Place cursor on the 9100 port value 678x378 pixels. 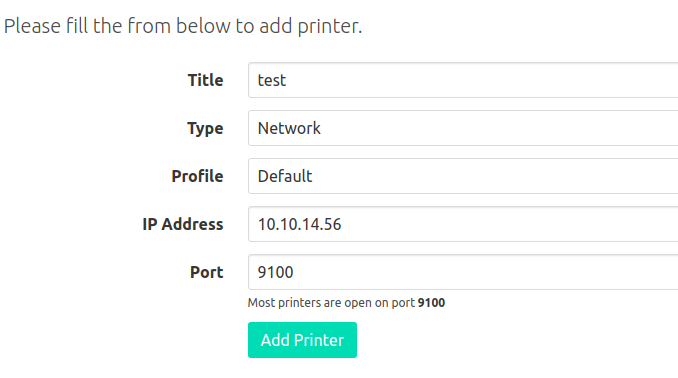click(x=275, y=272)
